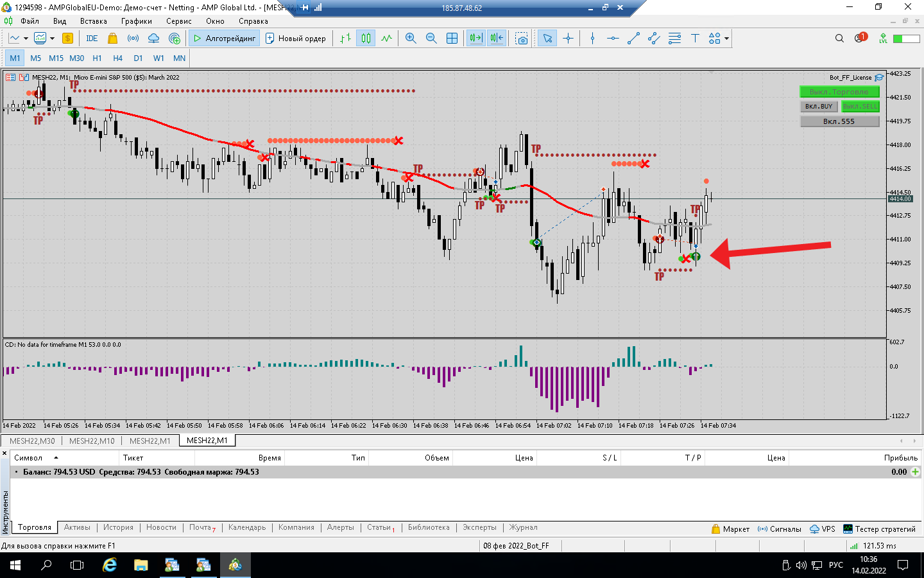The width and height of the screenshot is (924, 578).
Task: Click the green LVL connection icon
Action: pos(884,39)
